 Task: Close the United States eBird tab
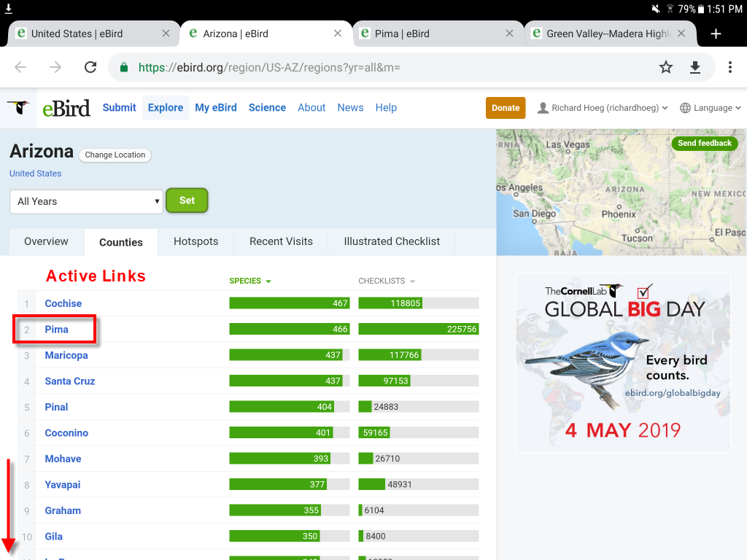click(x=166, y=34)
